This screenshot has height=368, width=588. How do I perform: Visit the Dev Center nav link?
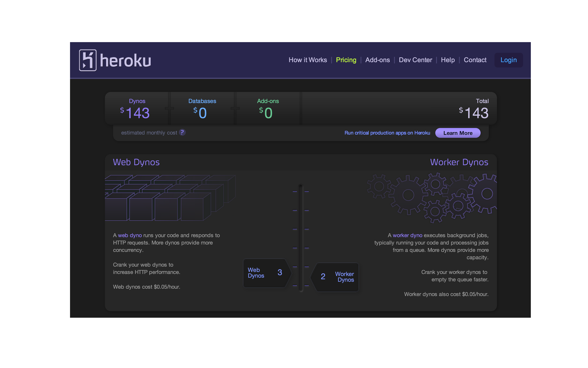(415, 60)
